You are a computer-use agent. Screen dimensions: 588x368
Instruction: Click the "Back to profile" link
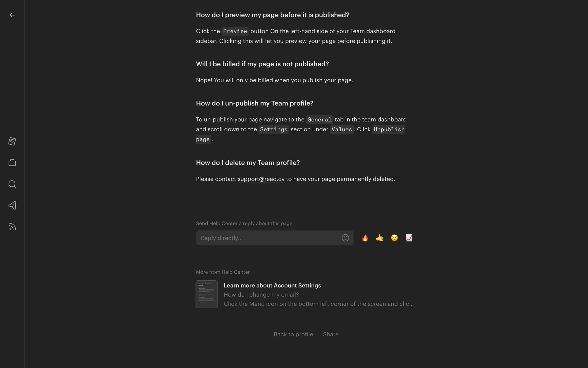click(293, 334)
